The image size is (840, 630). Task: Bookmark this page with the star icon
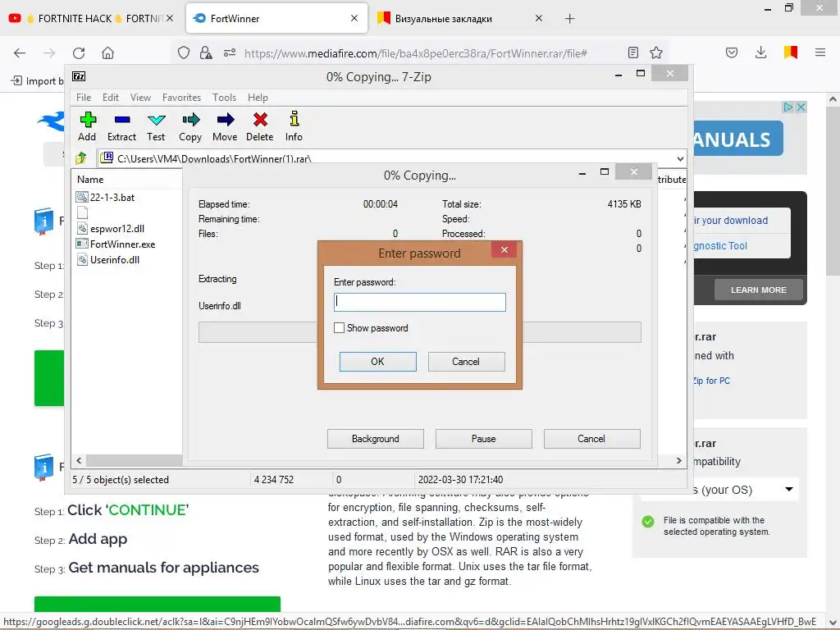656,52
